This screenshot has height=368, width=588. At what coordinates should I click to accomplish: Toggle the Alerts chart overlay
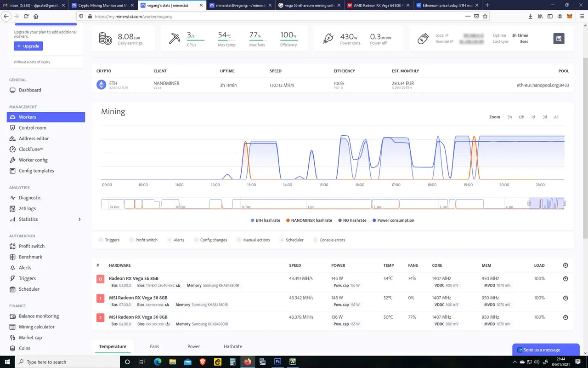pos(176,240)
